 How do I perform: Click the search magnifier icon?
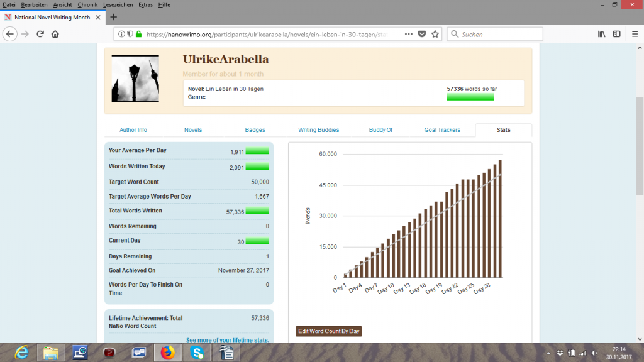pos(455,34)
